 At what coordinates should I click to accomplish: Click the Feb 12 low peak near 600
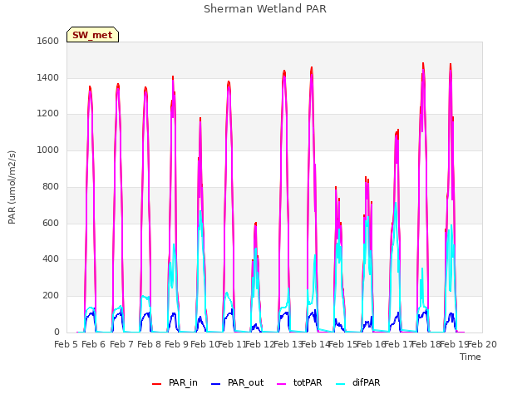tap(255, 224)
